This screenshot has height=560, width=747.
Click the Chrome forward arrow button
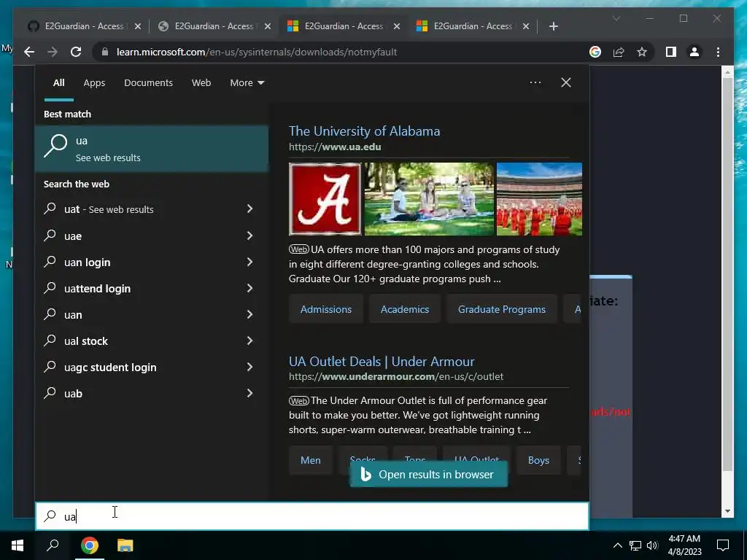(53, 52)
